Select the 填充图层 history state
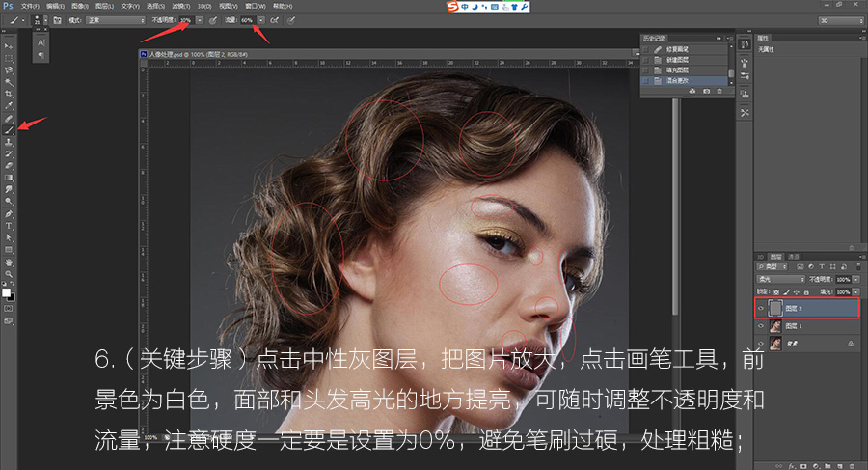The height and width of the screenshot is (470, 868). pyautogui.click(x=686, y=70)
